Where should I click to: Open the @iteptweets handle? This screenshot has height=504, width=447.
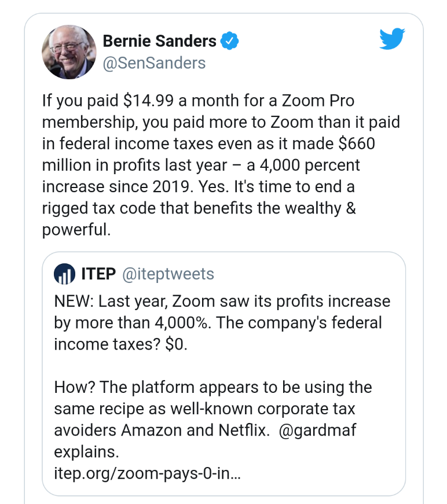(168, 274)
